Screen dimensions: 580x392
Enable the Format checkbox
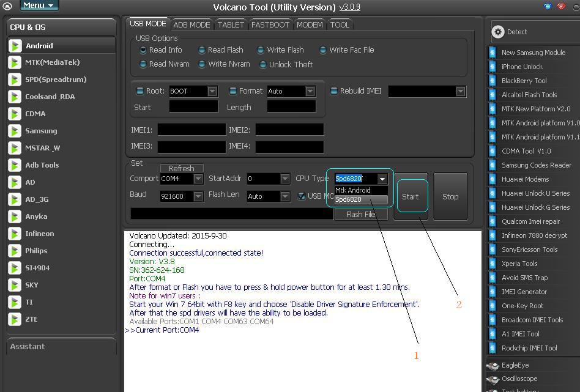pyautogui.click(x=233, y=91)
